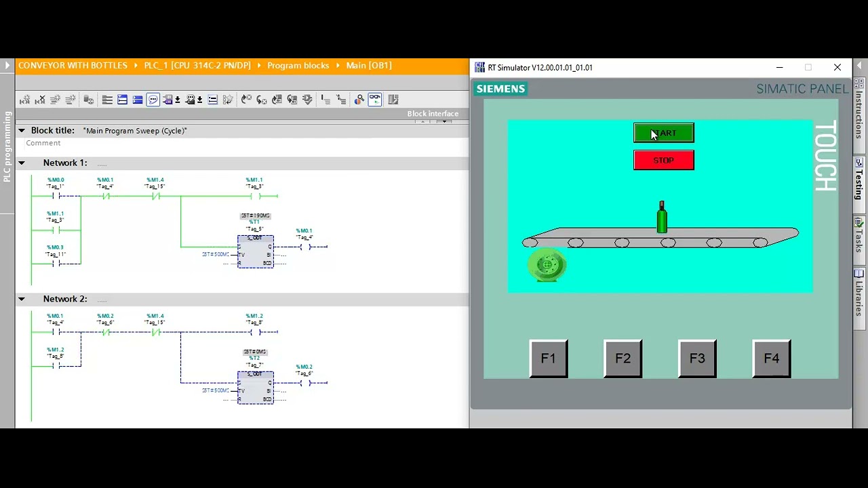The height and width of the screenshot is (488, 868).
Task: Click the last toolbar icon next to monitoring
Action: coord(393,100)
